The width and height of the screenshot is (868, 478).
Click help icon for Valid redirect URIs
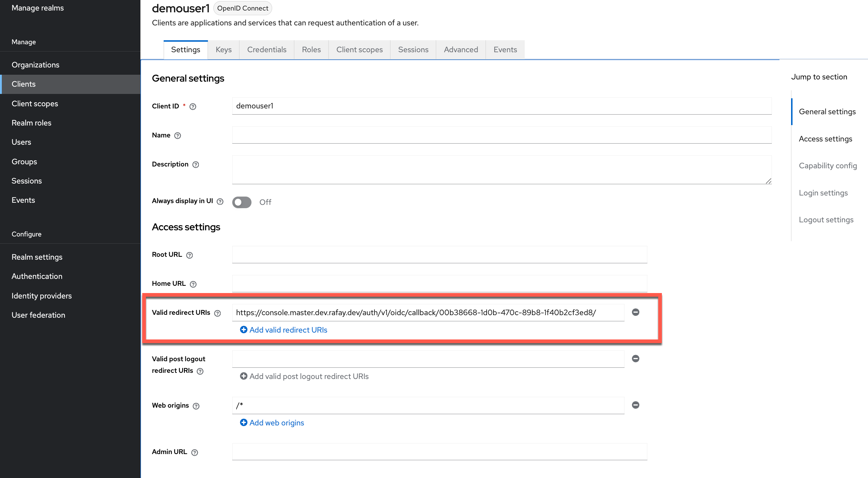point(217,313)
